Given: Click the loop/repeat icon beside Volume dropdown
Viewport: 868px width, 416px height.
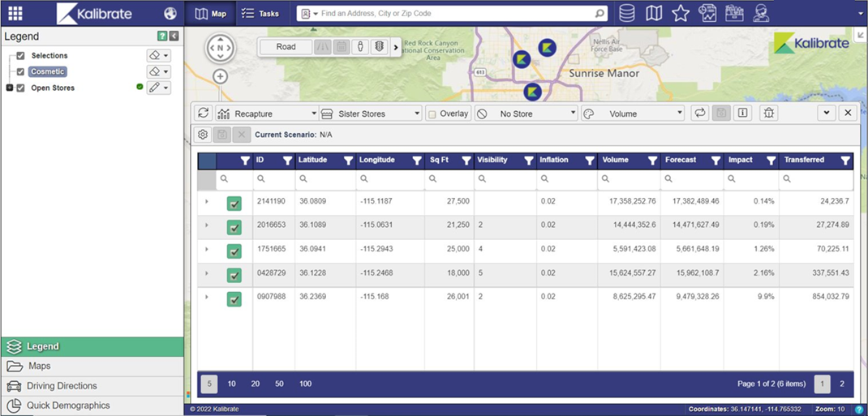Looking at the screenshot, I should [x=700, y=114].
